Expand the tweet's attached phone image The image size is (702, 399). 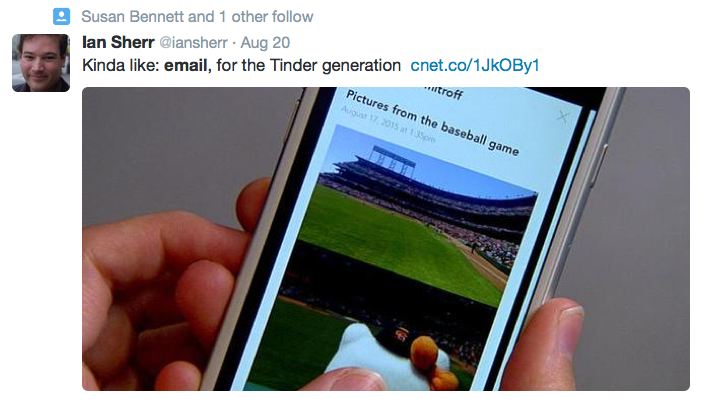tap(385, 239)
